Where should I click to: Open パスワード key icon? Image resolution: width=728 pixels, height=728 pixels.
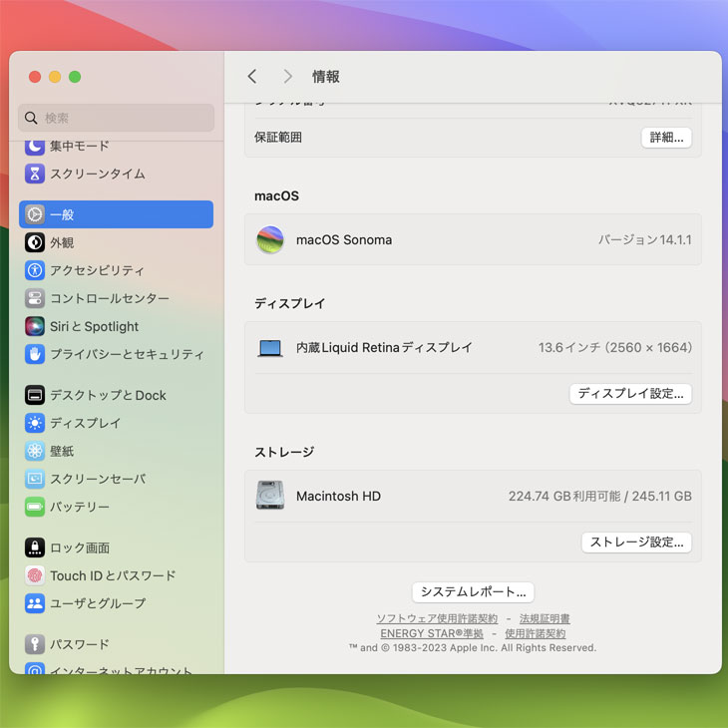click(x=35, y=644)
